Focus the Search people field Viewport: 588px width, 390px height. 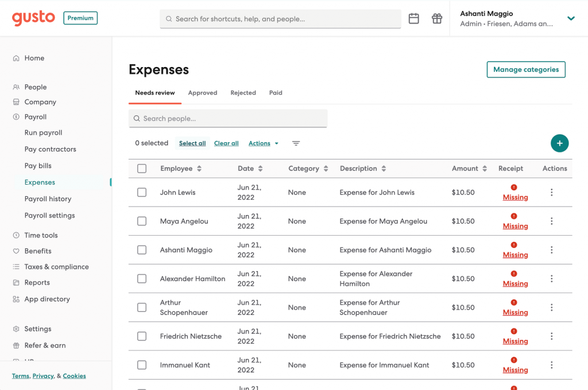(228, 118)
